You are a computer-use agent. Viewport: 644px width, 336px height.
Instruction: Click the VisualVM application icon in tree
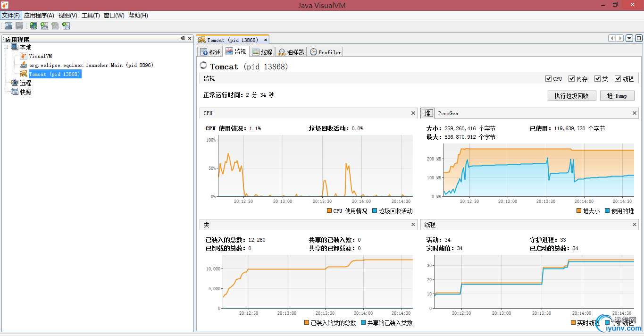click(24, 56)
